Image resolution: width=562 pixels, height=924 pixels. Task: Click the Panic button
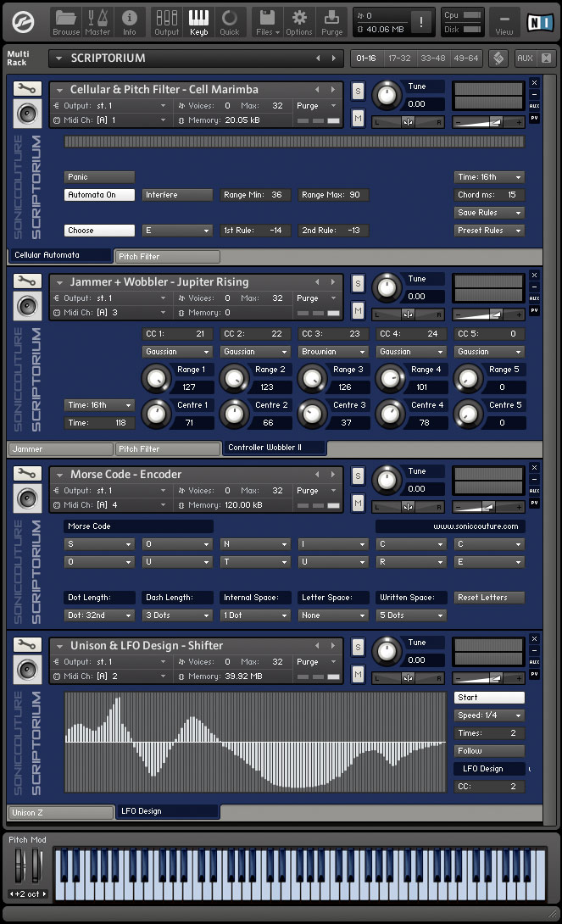click(x=99, y=177)
